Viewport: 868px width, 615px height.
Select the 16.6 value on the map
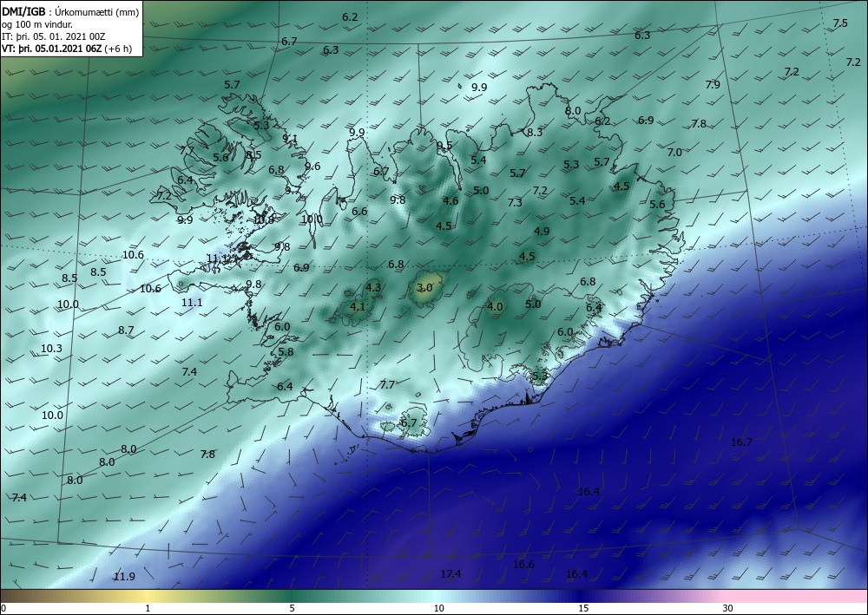pyautogui.click(x=523, y=564)
